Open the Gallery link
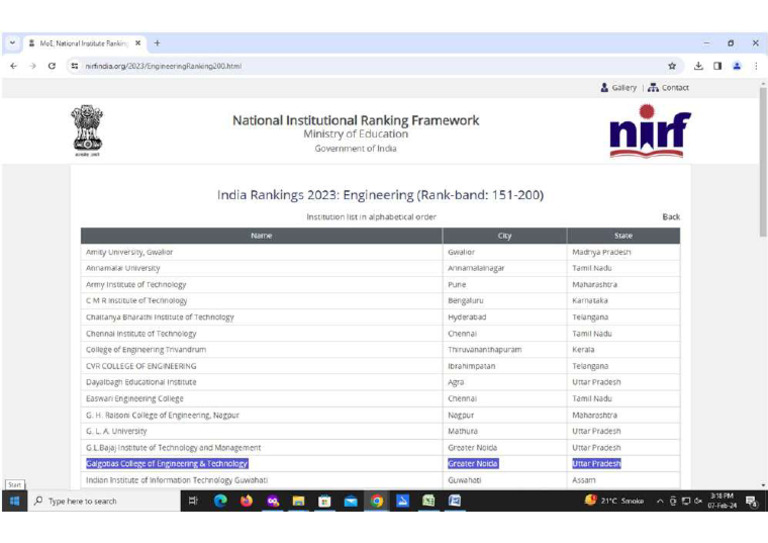Screen dimensions: 768x543 pos(619,88)
